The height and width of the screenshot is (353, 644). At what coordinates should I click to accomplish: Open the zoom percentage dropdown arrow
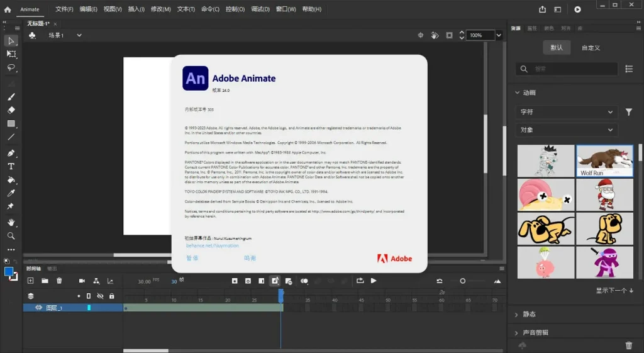pyautogui.click(x=499, y=35)
